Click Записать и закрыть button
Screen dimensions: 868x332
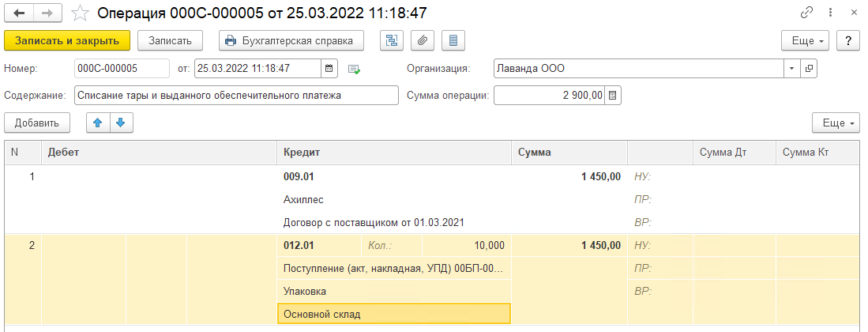click(67, 40)
